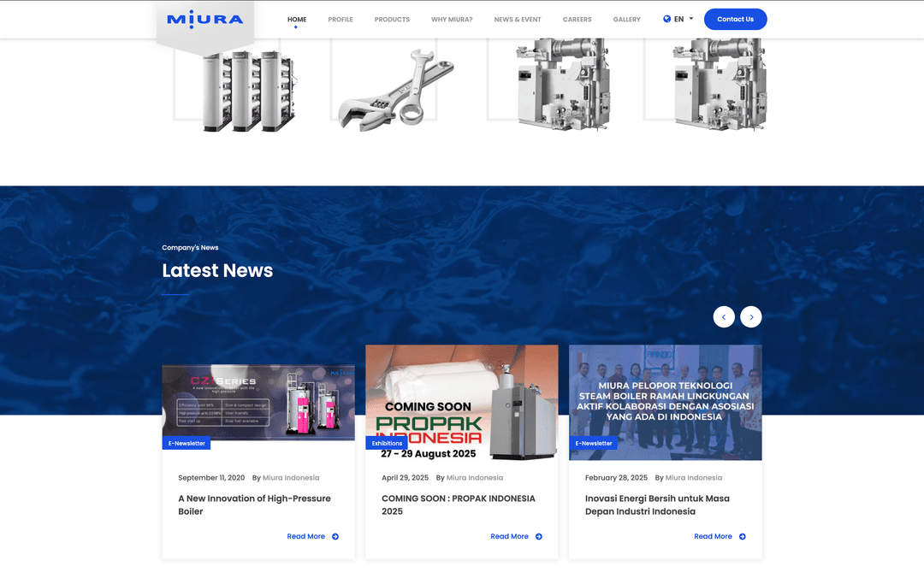Click arrow icon beside Inovasi Energi Read More
This screenshot has width=924, height=578.
(743, 537)
